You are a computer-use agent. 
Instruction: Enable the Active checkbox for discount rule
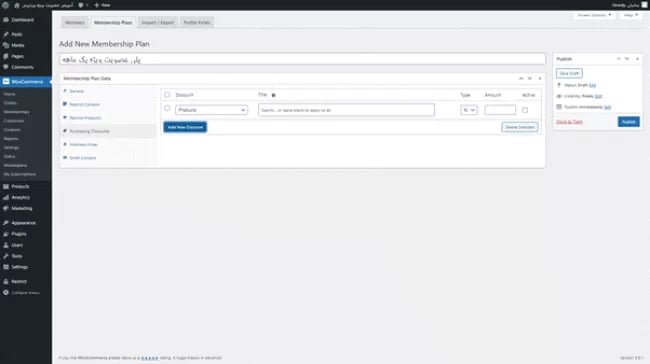click(x=525, y=110)
